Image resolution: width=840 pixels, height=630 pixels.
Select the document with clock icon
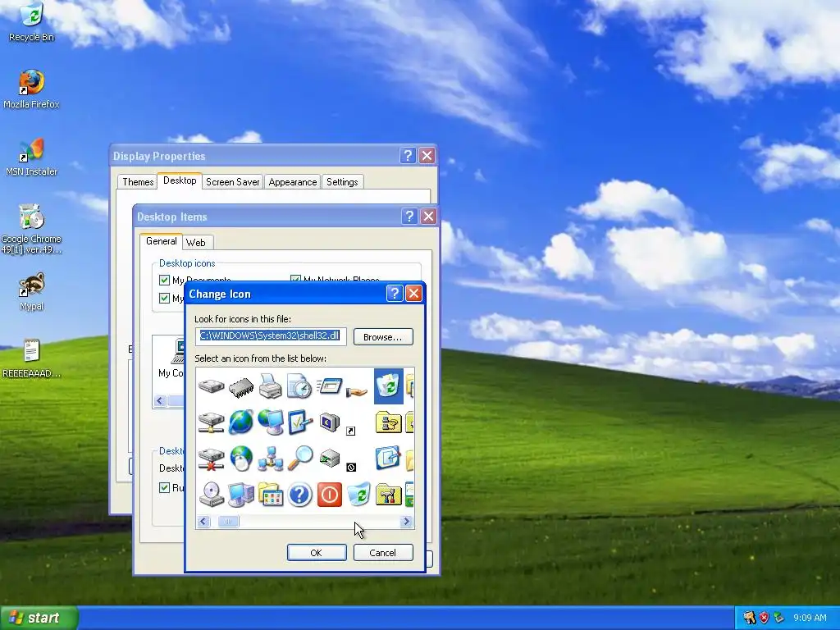(299, 386)
